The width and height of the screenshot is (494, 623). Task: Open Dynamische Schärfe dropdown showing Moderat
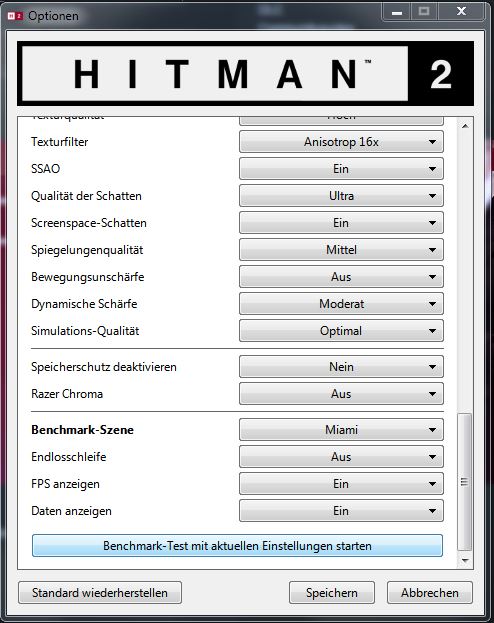(x=341, y=304)
